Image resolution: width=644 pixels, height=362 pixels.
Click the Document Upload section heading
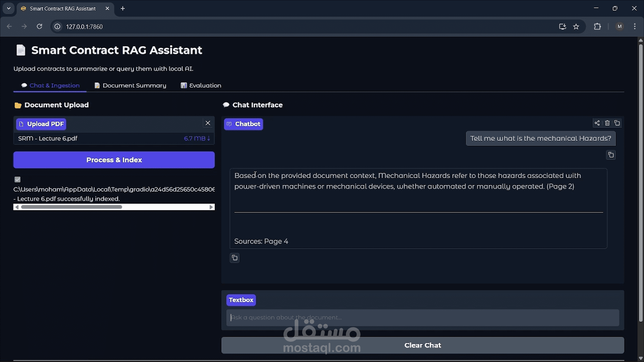[x=56, y=105]
